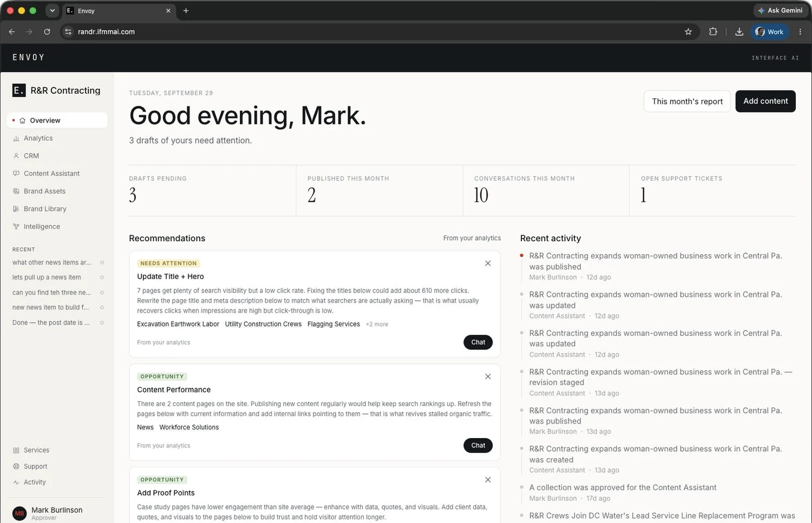This screenshot has height=523, width=812.
Task: Open Brand Library in the sidebar
Action: [57, 209]
